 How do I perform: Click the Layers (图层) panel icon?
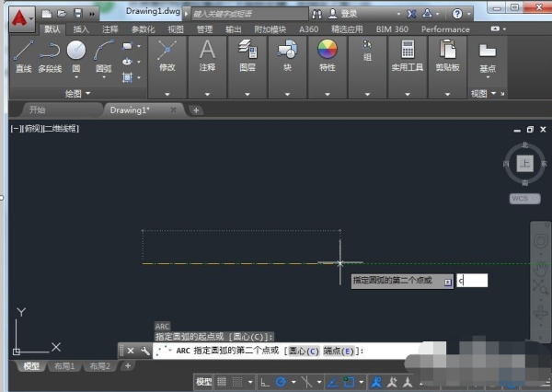(x=247, y=55)
